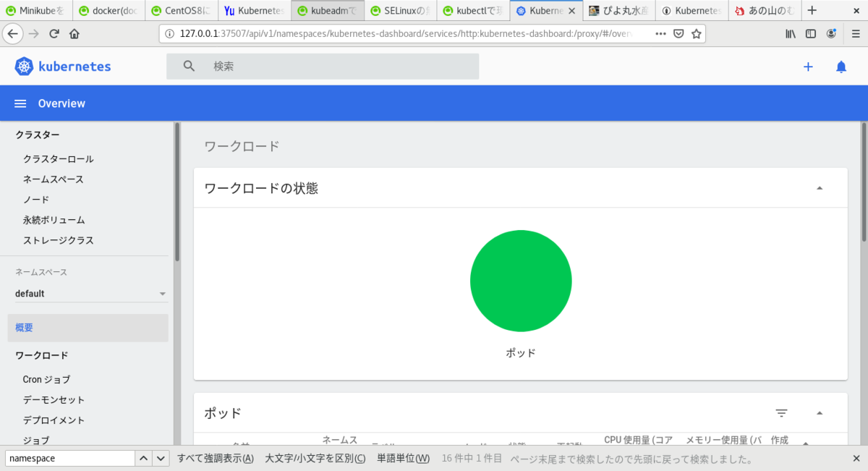This screenshot has width=868, height=471.
Task: Click the green ポッド status circle
Action: pyautogui.click(x=521, y=281)
